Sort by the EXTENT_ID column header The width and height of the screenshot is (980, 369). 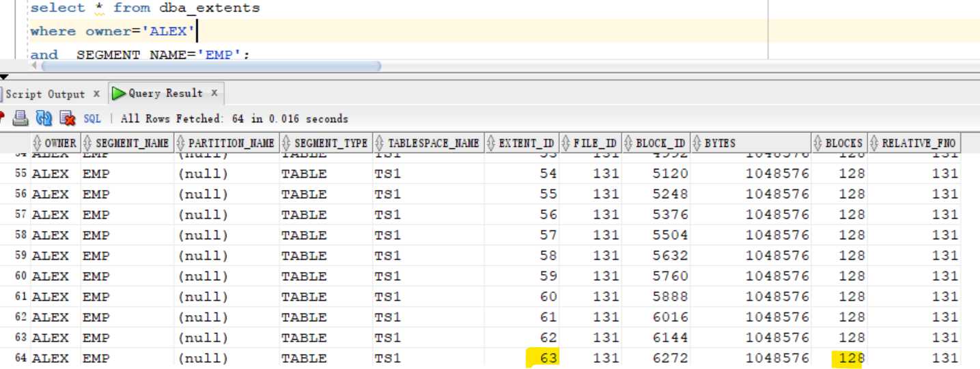[522, 143]
